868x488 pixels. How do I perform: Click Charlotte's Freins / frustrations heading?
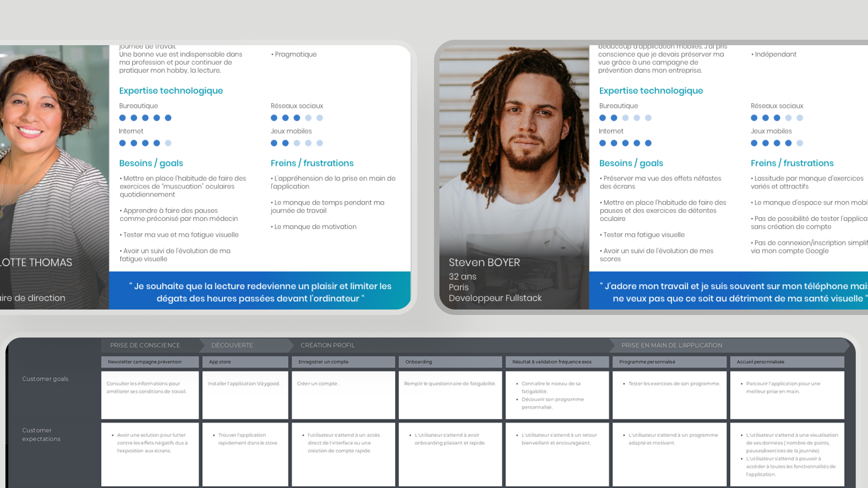pyautogui.click(x=312, y=163)
